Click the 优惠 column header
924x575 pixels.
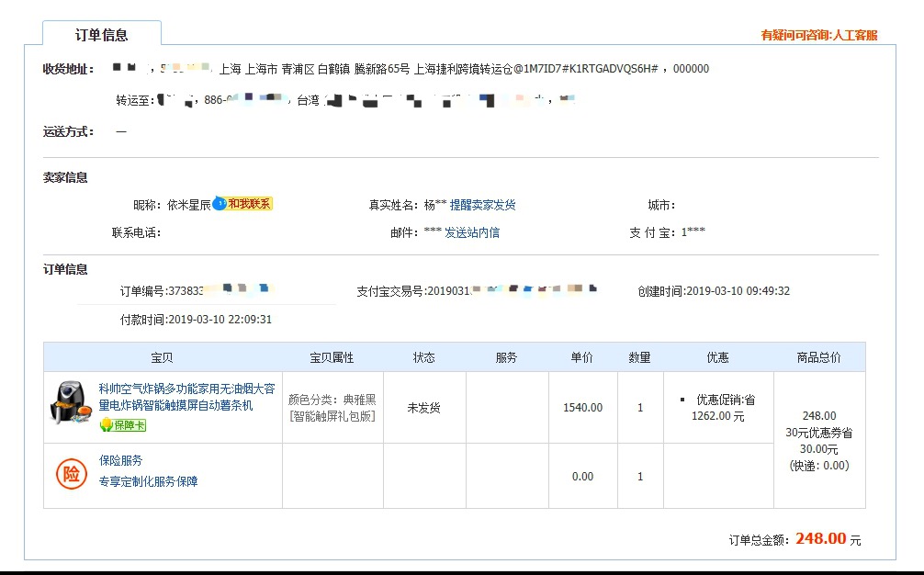click(717, 357)
